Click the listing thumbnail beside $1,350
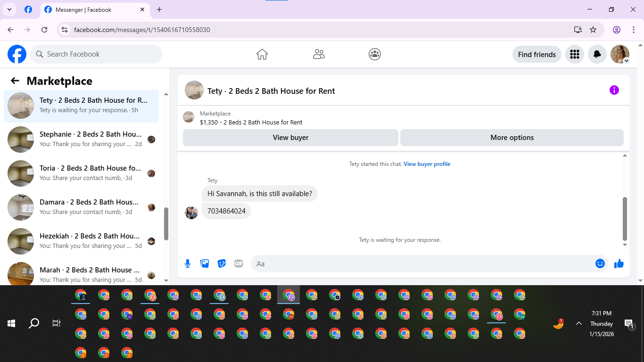Viewport: 644px width, 362px height. click(x=189, y=117)
